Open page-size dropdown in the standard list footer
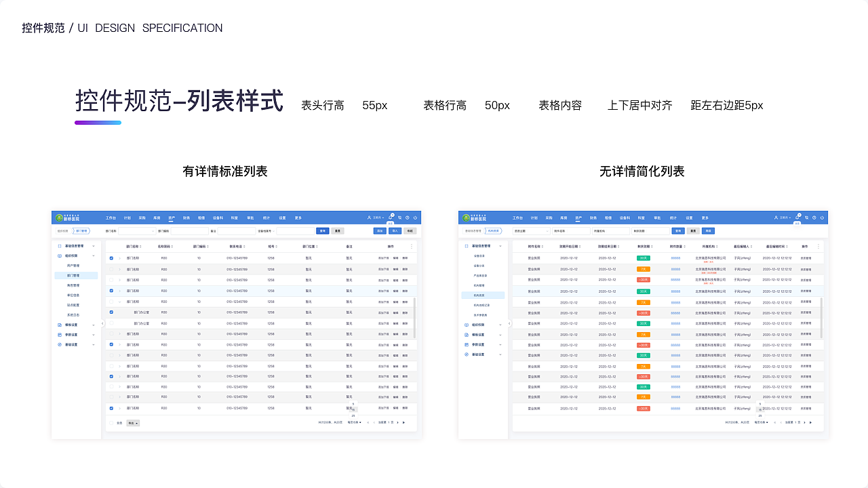This screenshot has width=868, height=488. tap(355, 422)
